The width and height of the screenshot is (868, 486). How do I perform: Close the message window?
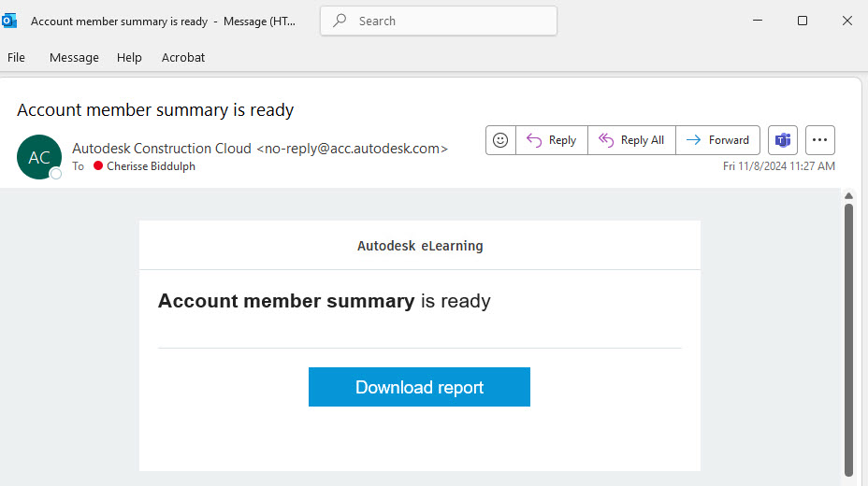coord(847,21)
